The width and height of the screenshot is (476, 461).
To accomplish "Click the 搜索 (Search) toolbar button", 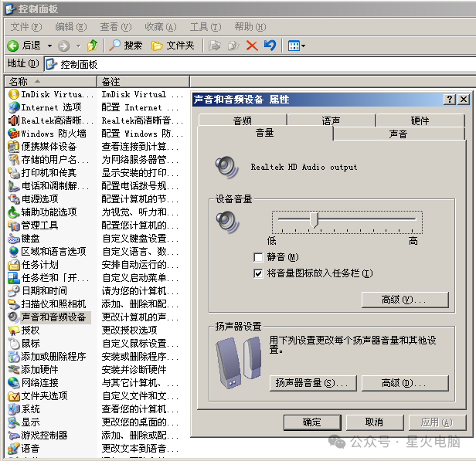I will tap(126, 46).
